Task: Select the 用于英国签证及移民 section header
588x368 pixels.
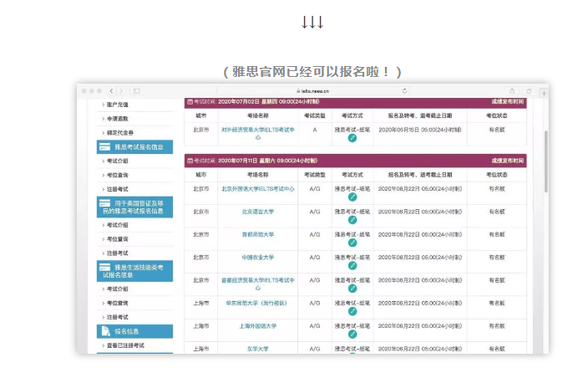Action: pos(134,207)
